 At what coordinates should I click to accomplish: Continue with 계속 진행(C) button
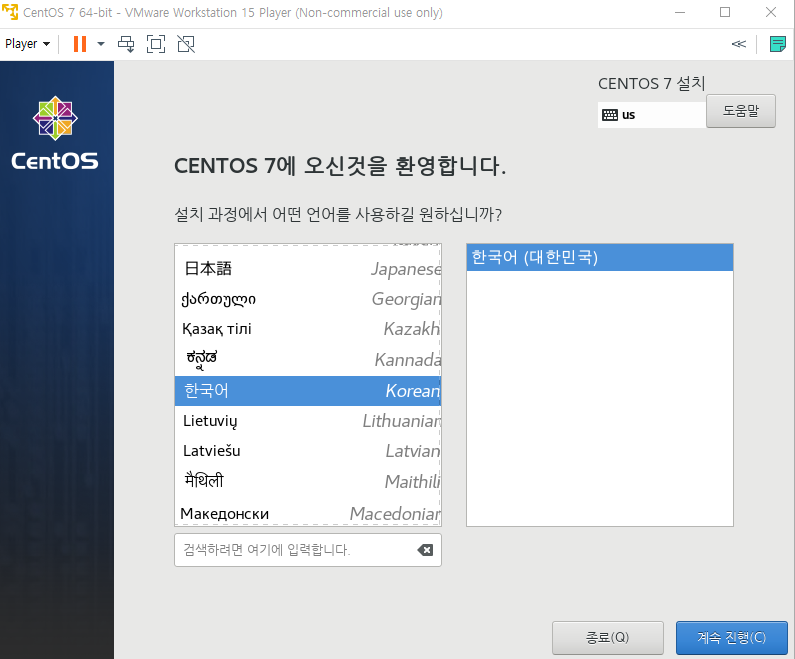(732, 638)
